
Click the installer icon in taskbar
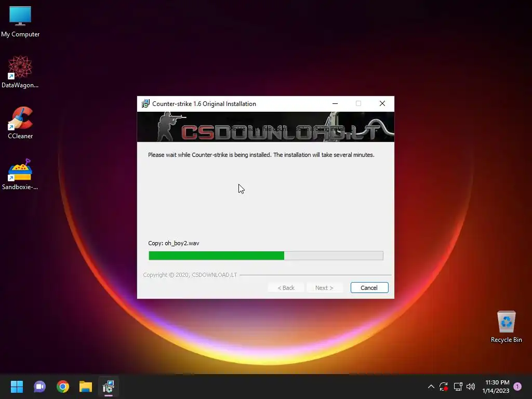[109, 387]
